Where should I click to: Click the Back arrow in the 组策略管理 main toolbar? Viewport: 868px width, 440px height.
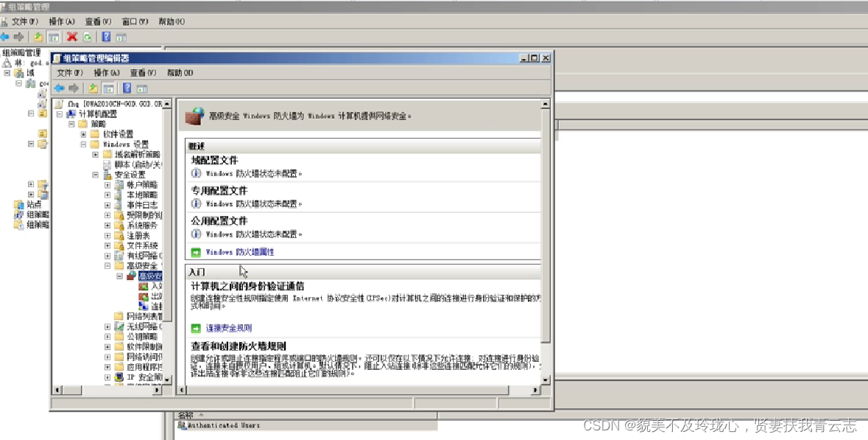coord(5,37)
